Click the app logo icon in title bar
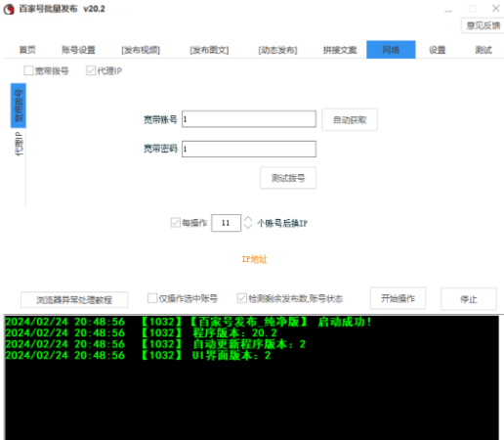The width and height of the screenshot is (504, 440). coord(9,9)
